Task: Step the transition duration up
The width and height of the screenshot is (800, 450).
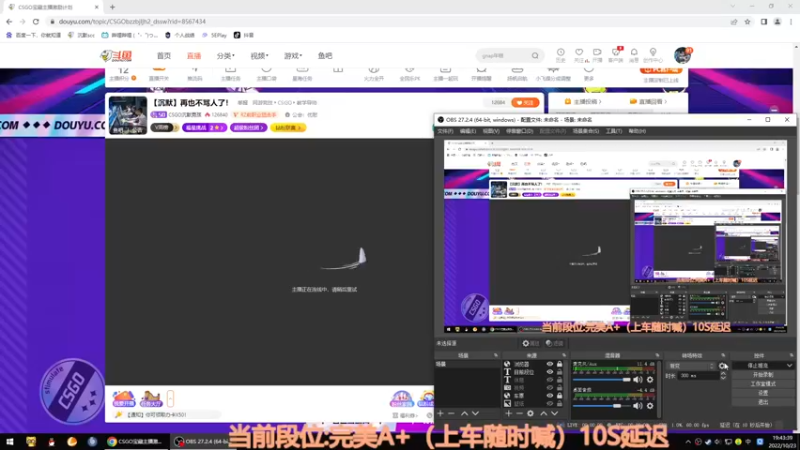Action: 723,373
